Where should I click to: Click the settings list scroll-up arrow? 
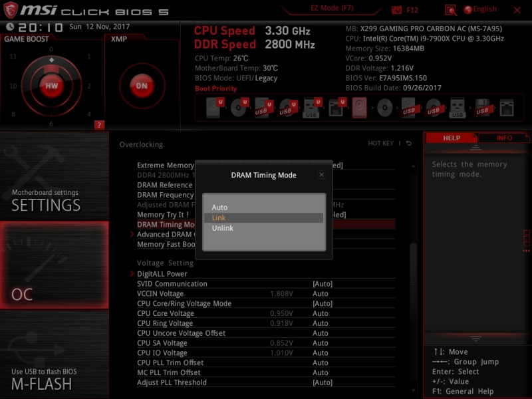click(x=413, y=166)
